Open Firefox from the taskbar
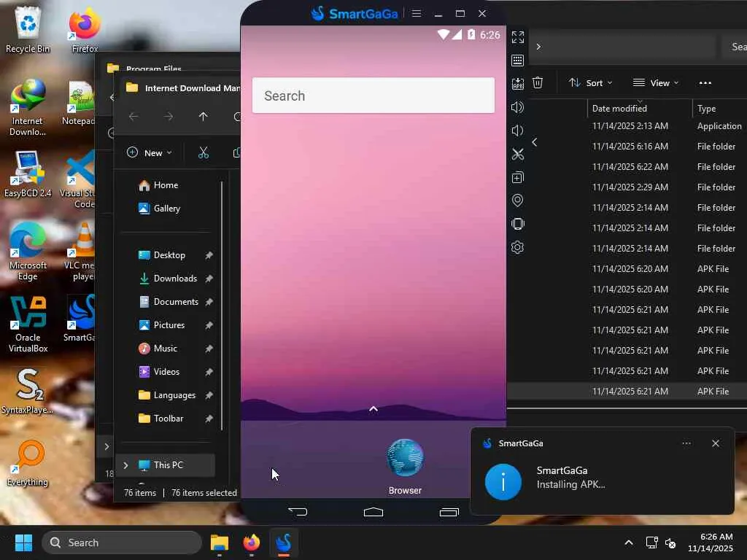 click(x=252, y=542)
